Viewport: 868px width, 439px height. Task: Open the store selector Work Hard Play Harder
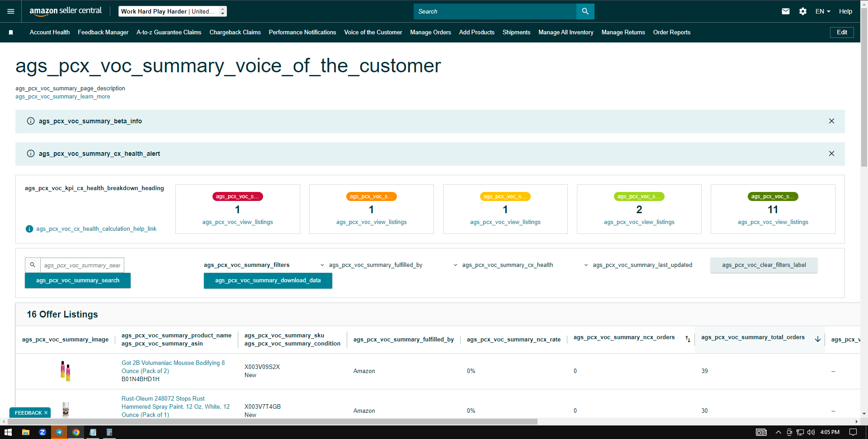[x=173, y=11]
